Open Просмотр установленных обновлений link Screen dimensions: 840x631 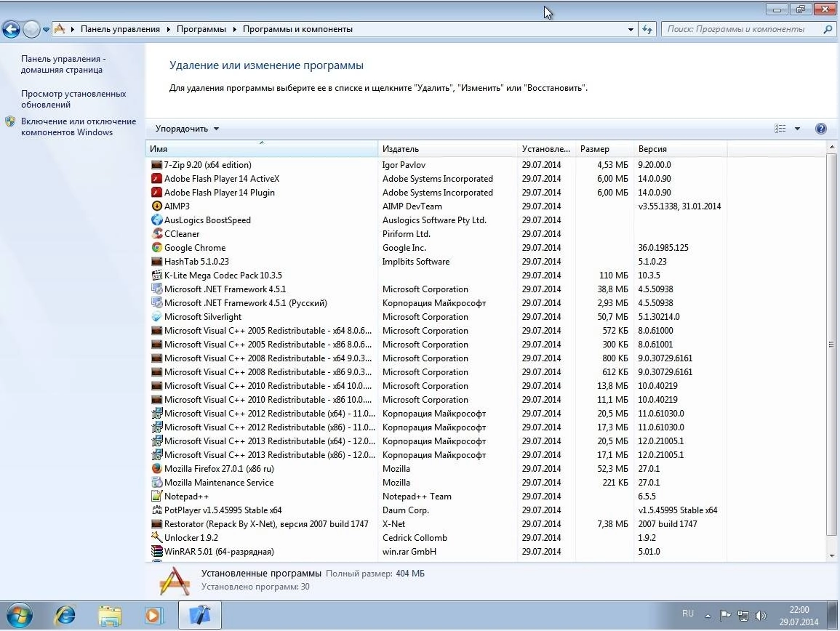(x=73, y=99)
